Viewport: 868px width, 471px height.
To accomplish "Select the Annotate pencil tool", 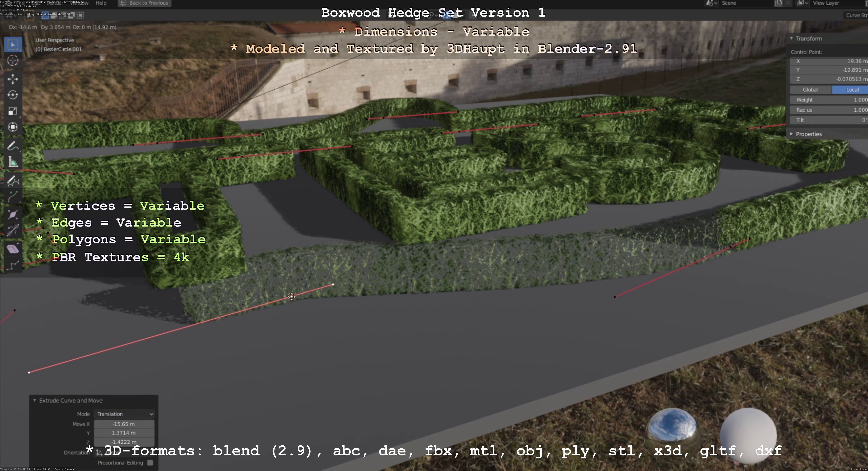I will click(13, 146).
